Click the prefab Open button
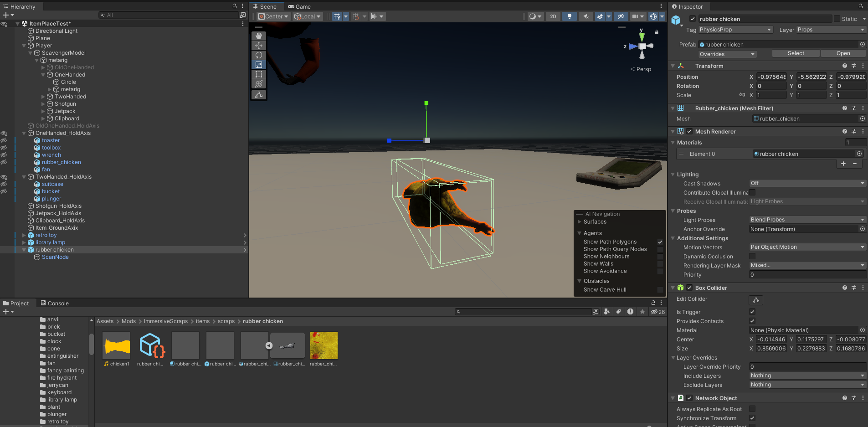 (843, 53)
